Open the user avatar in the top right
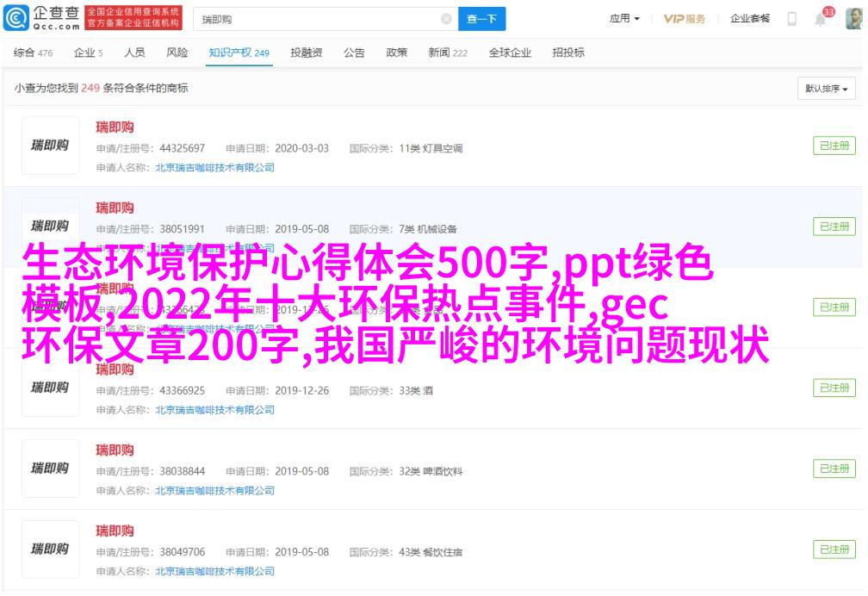 tap(853, 19)
